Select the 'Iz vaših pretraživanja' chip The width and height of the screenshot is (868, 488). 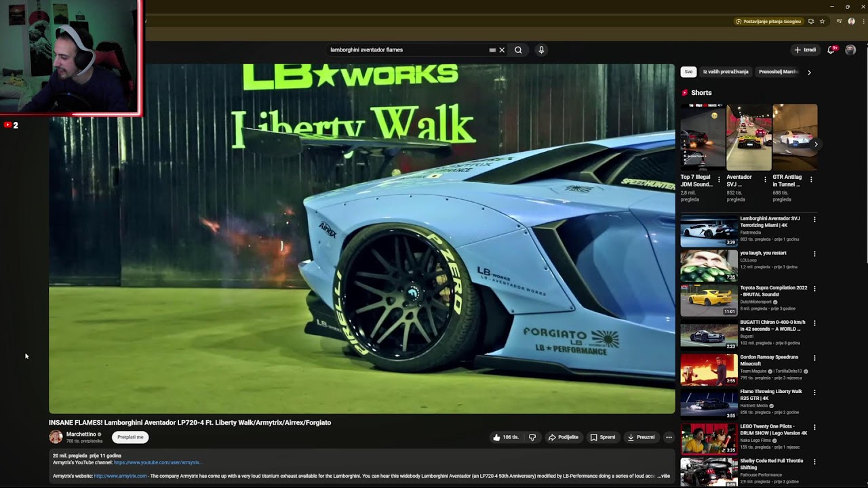726,72
